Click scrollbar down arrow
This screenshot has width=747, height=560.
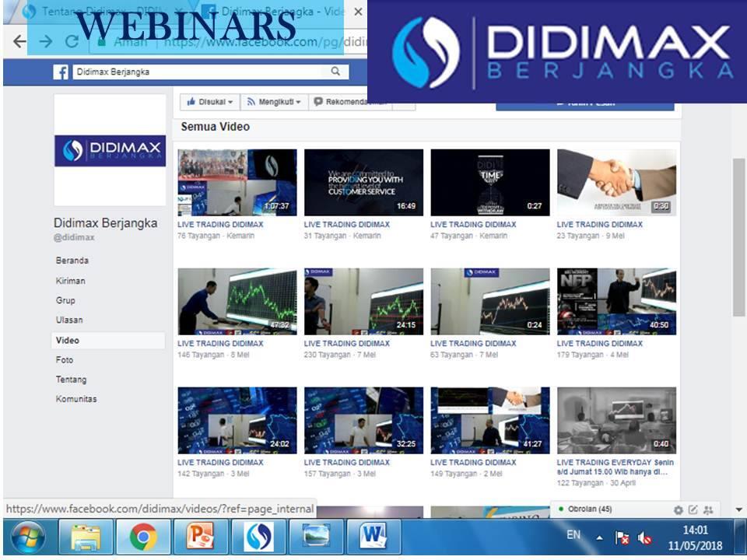tap(739, 509)
